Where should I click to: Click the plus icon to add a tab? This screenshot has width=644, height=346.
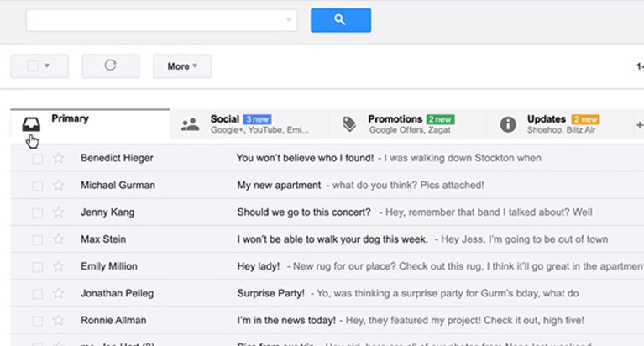pyautogui.click(x=640, y=125)
